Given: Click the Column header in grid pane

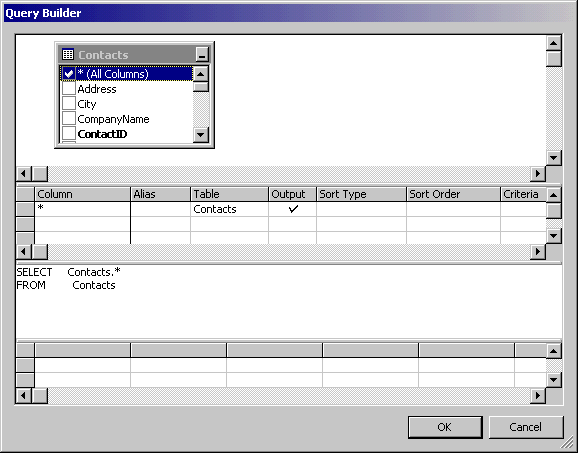Looking at the screenshot, I should [83, 194].
